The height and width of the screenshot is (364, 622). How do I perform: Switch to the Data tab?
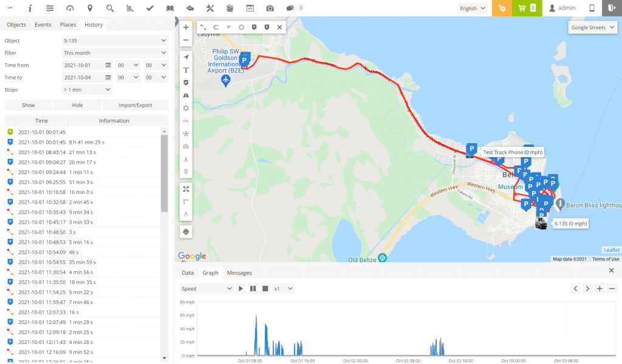click(188, 273)
